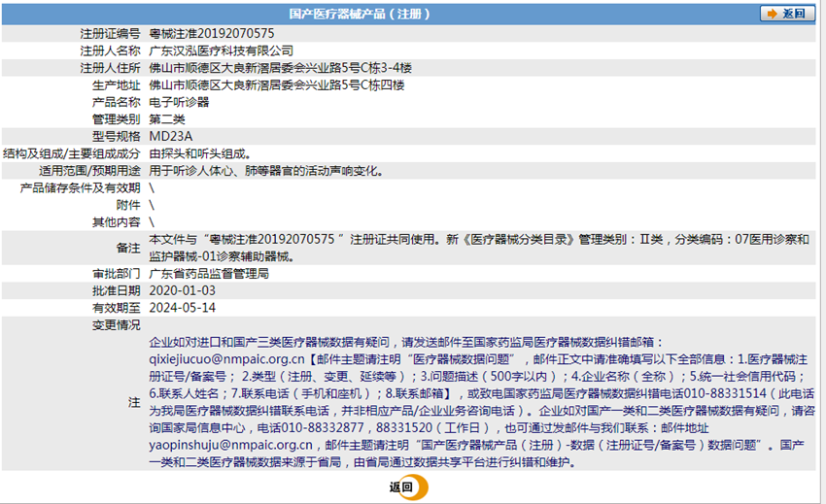Click the 结构及组成/主要组成成分 label
This screenshot has width=826, height=504.
tap(72, 153)
